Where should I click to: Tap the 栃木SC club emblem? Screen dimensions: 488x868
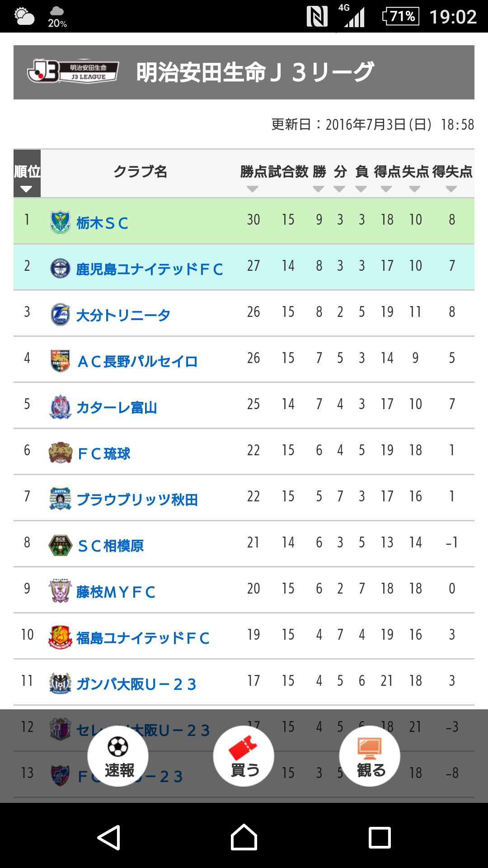60,222
